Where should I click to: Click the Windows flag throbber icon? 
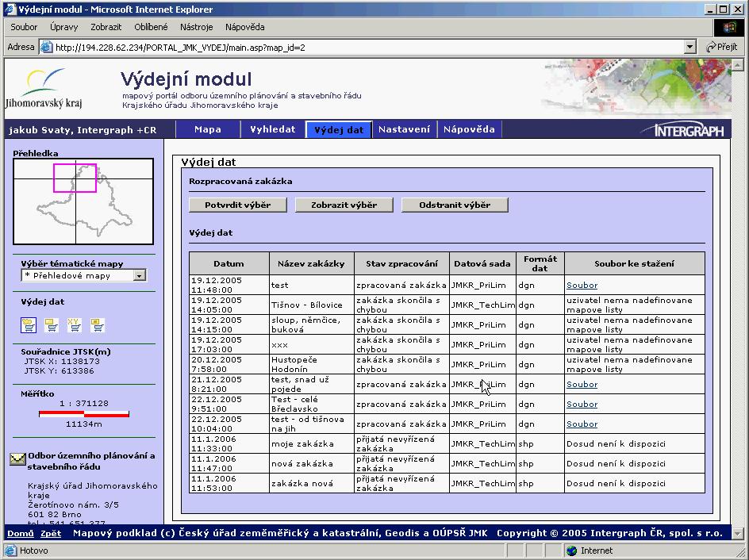[728, 27]
